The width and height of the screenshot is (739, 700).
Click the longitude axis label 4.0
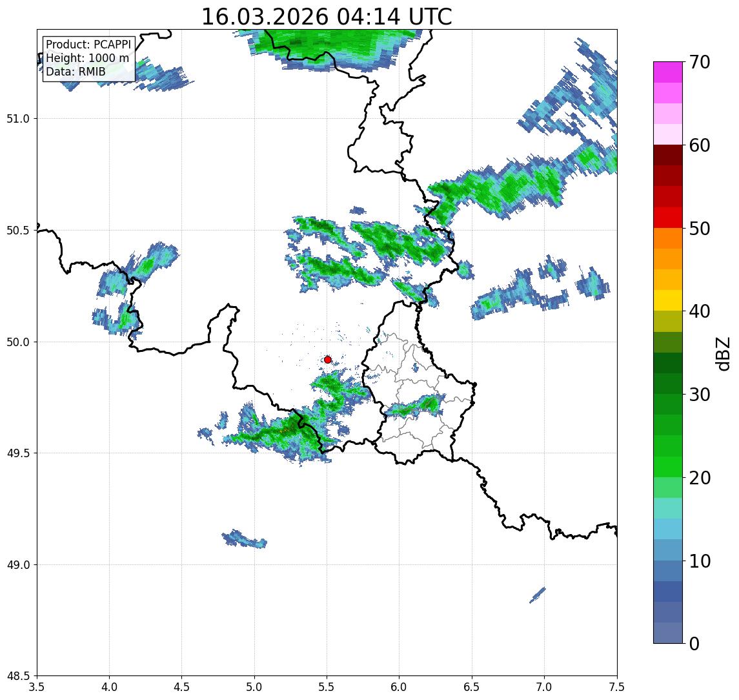tap(109, 687)
